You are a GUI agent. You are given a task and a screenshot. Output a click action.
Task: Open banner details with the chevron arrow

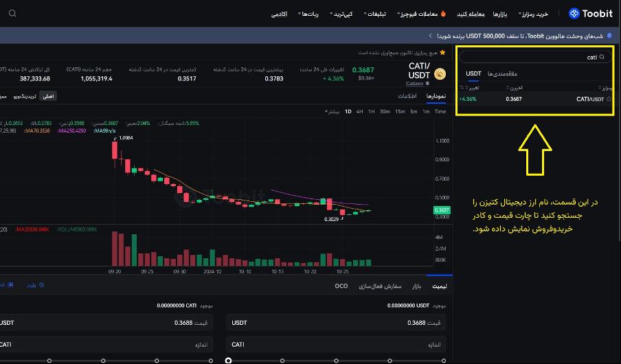(x=431, y=36)
